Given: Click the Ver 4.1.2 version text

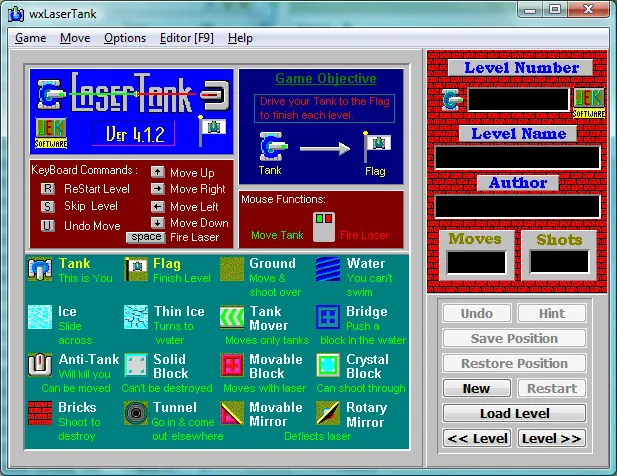Looking at the screenshot, I should pos(135,135).
